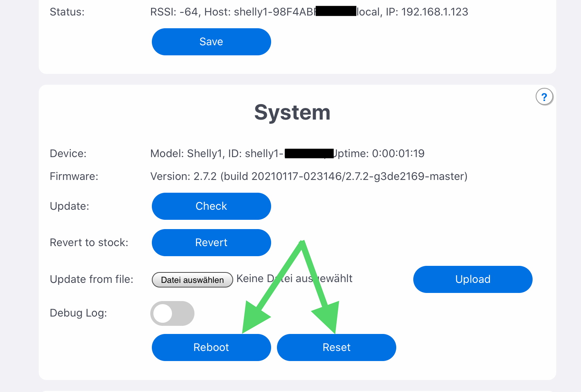Click the Update from file label

[91, 279]
